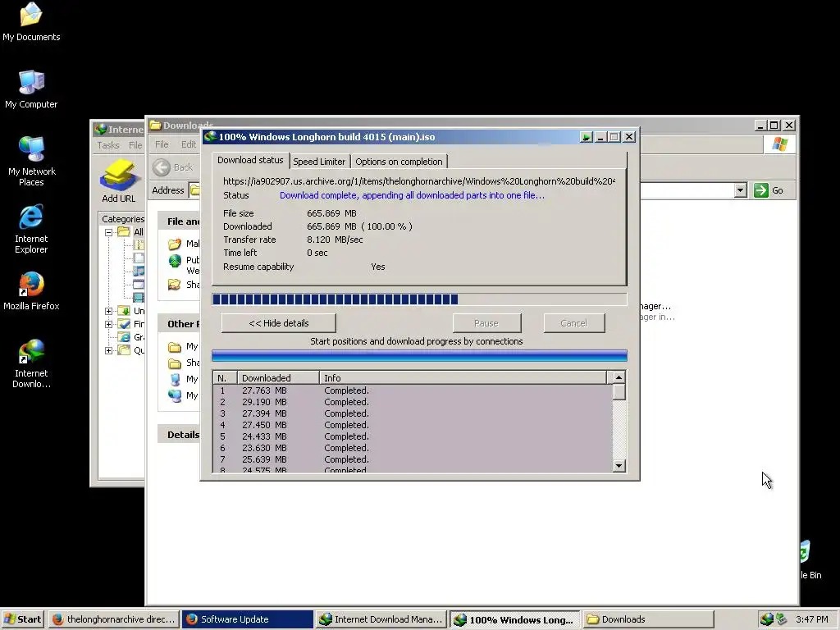Click the connection list scroll down arrow

pos(619,466)
